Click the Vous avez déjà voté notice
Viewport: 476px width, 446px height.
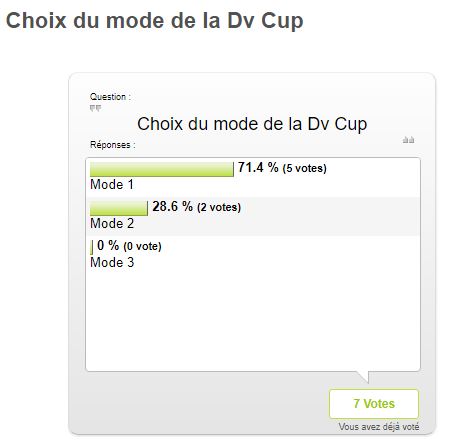tap(379, 427)
